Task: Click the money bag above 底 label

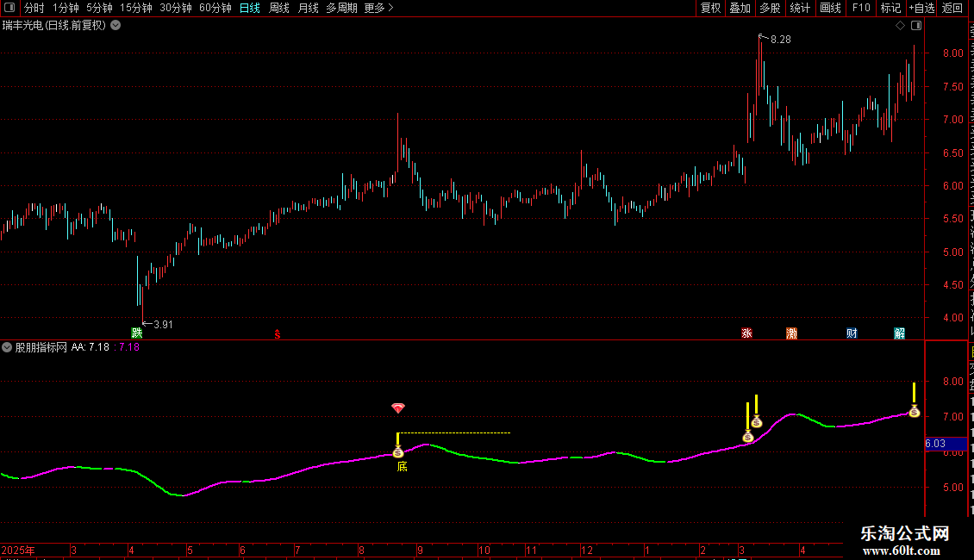Action: 398,452
